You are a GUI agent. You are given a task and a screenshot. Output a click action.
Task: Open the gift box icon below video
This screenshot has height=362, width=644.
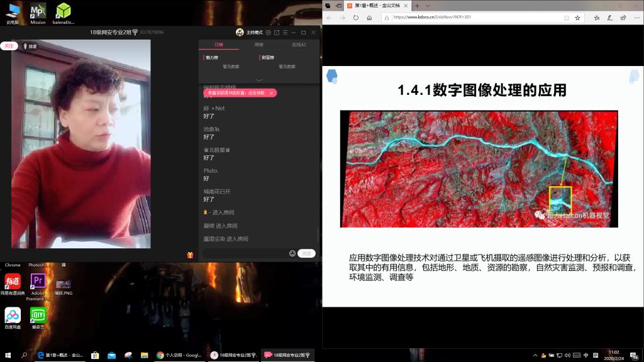(x=190, y=255)
